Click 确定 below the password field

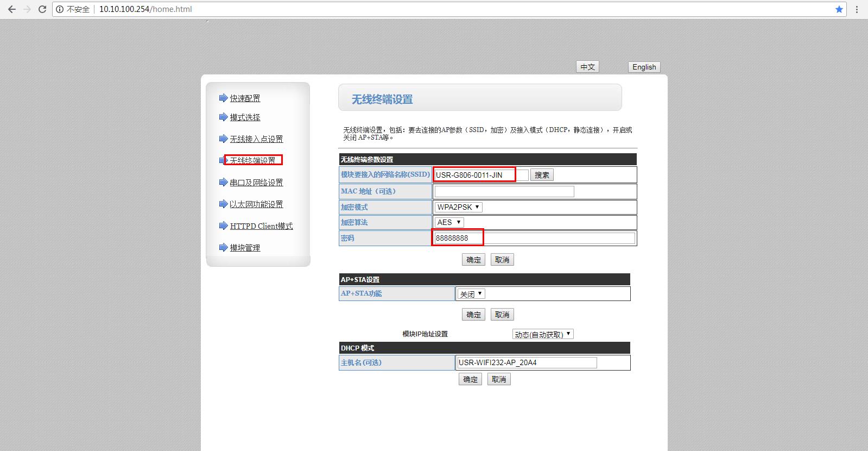473,260
